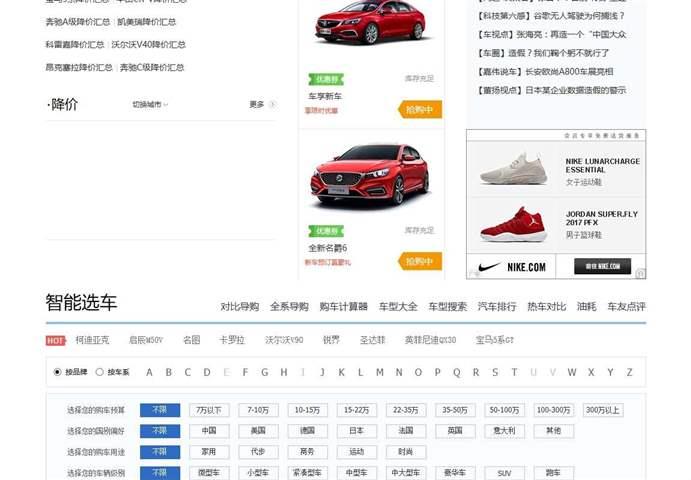Open the 长安欧尚A800车展亮相 news link
Screen dimensions: 691x480
547,72
